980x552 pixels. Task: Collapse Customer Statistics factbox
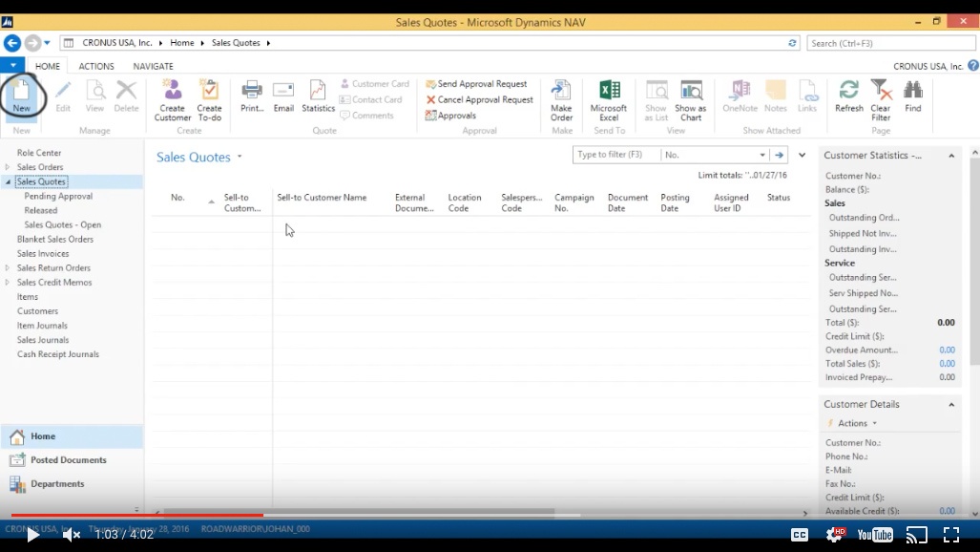pos(951,156)
